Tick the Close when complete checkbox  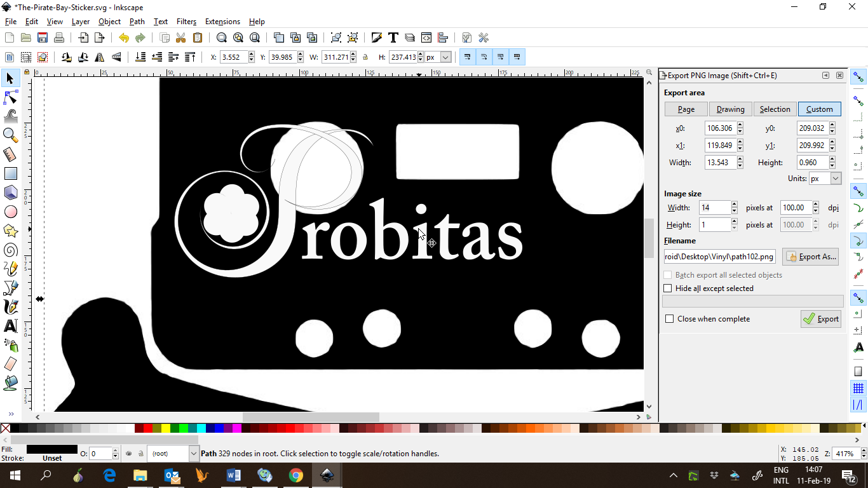[x=669, y=319]
